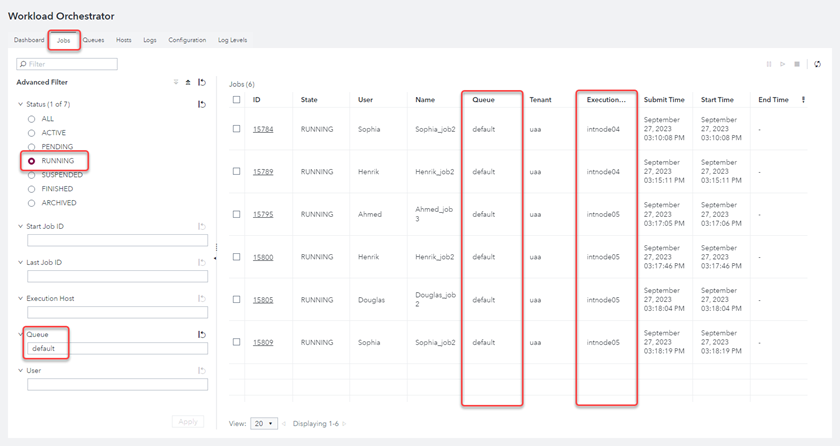Reset the Queue filter
Viewport: 840px width, 446px height.
[x=202, y=335]
